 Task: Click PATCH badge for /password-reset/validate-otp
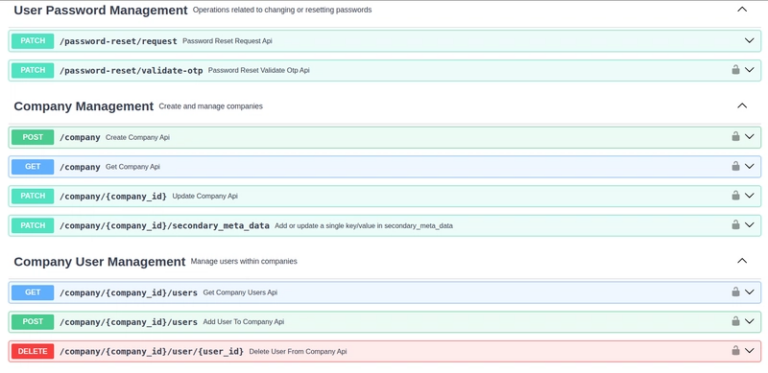pos(33,70)
